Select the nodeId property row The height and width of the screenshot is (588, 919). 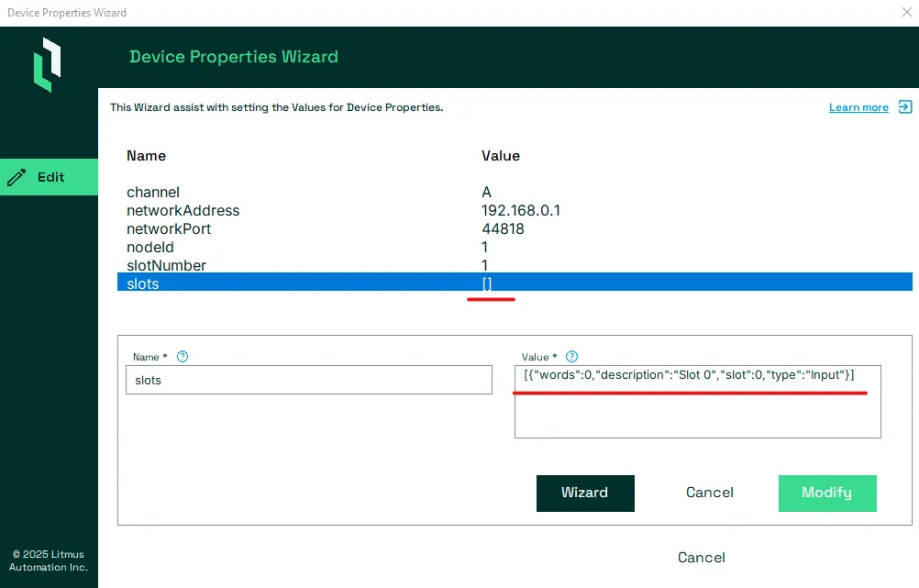515,247
